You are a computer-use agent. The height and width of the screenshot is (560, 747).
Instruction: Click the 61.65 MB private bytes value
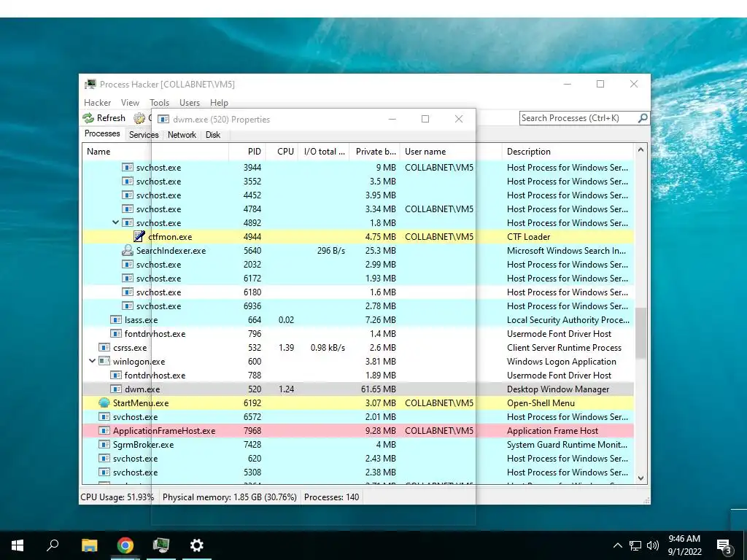pos(379,389)
